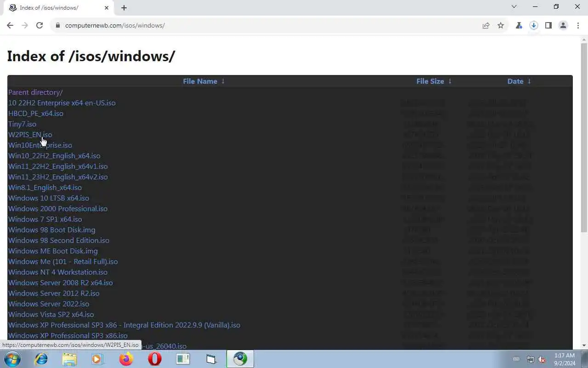Click Windows NT 4 Workstation.iso
Image resolution: width=588 pixels, height=368 pixels.
[58, 272]
